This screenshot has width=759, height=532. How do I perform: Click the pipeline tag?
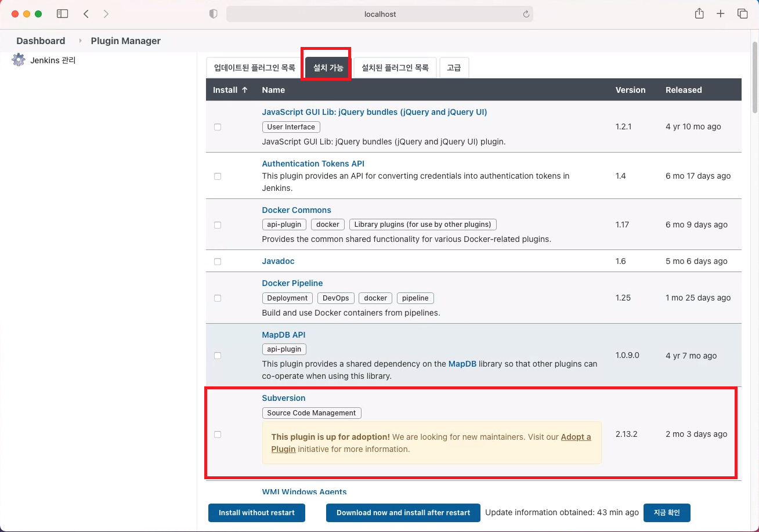pyautogui.click(x=415, y=298)
